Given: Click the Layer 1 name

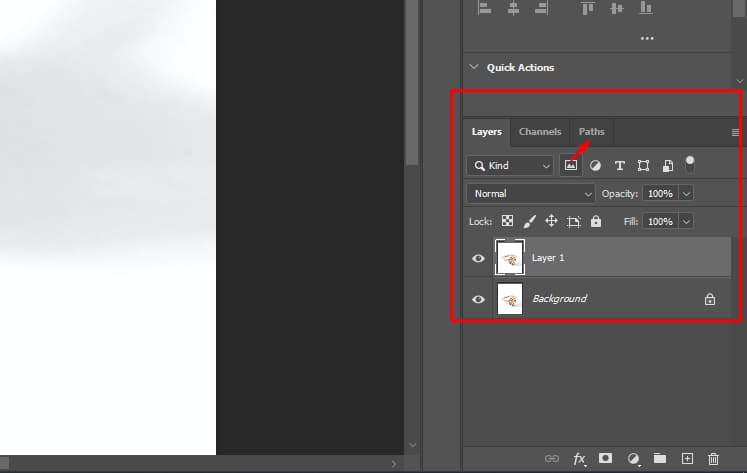Looking at the screenshot, I should coord(548,258).
